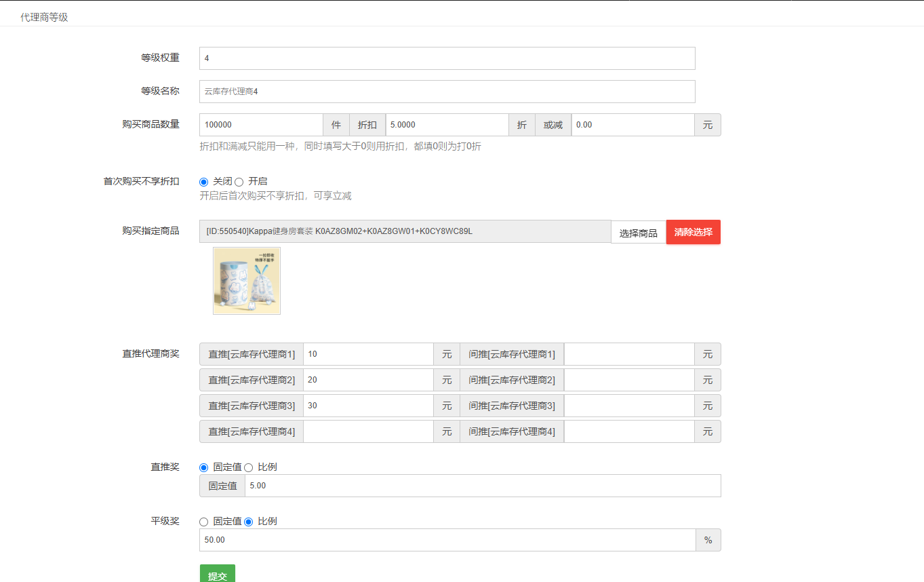
Task: Select 固定值 radio under 平级奖
Action: pos(203,522)
